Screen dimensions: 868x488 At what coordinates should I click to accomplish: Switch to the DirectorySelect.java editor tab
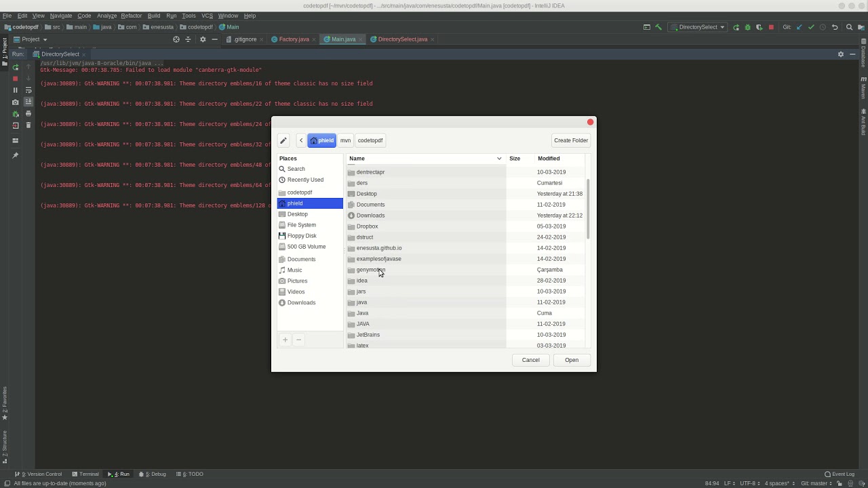(x=403, y=39)
